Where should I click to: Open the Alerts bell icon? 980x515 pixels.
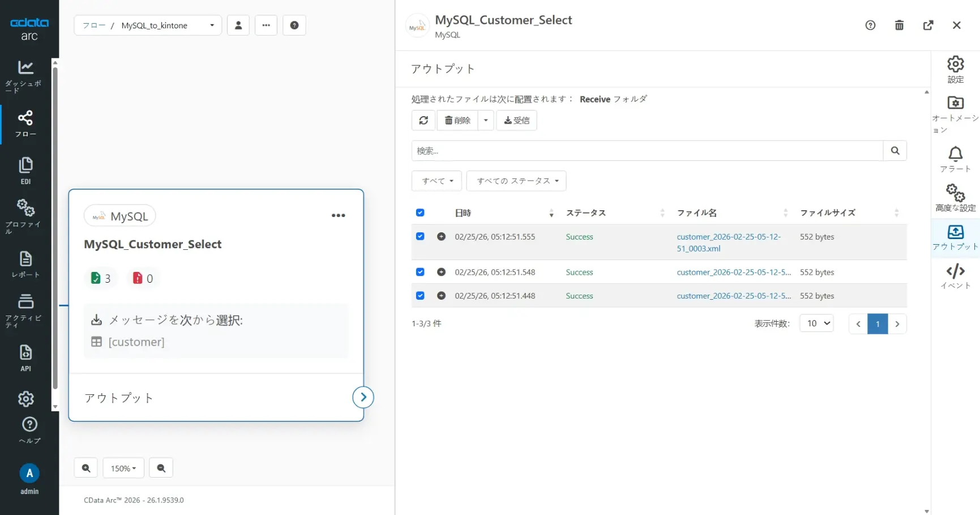(x=955, y=159)
